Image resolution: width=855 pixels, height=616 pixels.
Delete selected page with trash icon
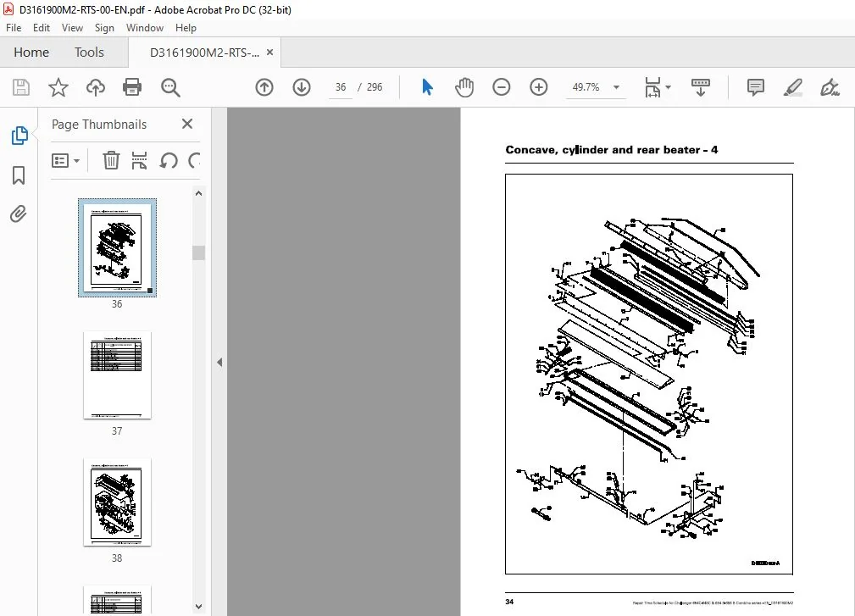111,160
